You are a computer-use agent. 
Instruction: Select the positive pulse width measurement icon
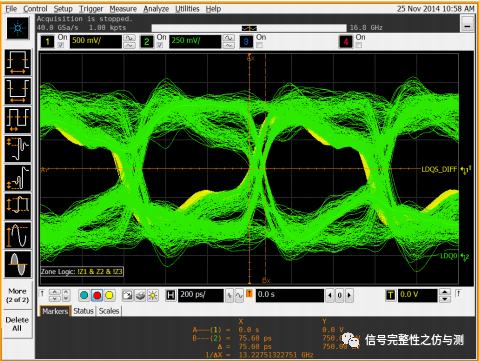click(18, 62)
